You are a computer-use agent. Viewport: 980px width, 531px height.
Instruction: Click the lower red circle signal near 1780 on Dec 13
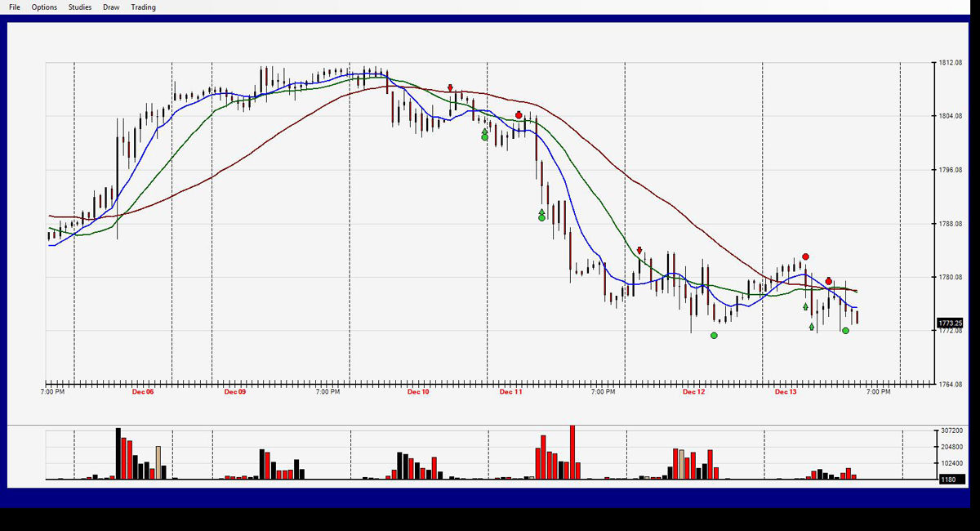tap(828, 281)
